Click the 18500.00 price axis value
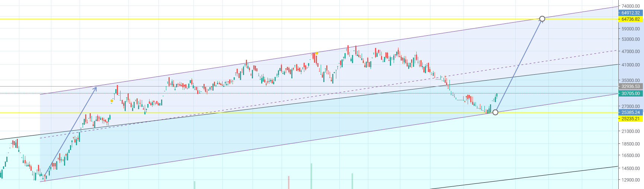The width and height of the screenshot is (644, 189). pos(631,144)
